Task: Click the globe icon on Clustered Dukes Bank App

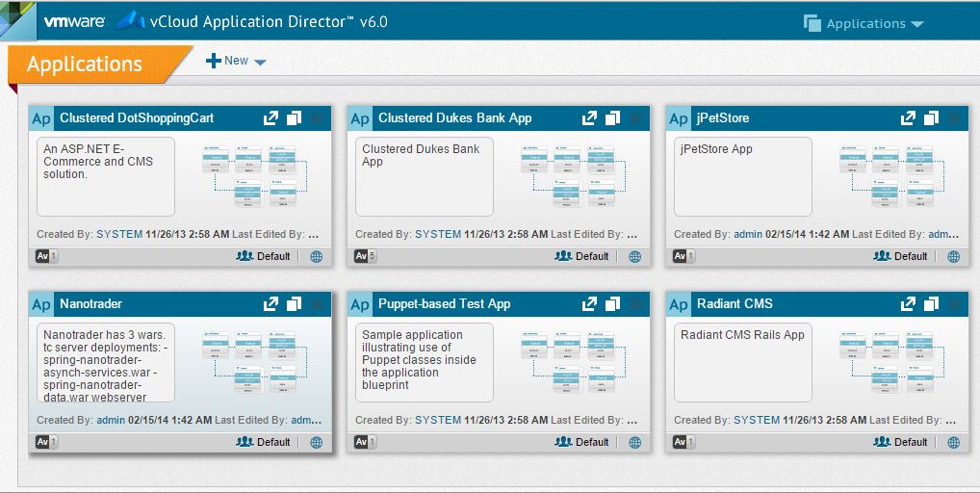Action: pos(635,256)
